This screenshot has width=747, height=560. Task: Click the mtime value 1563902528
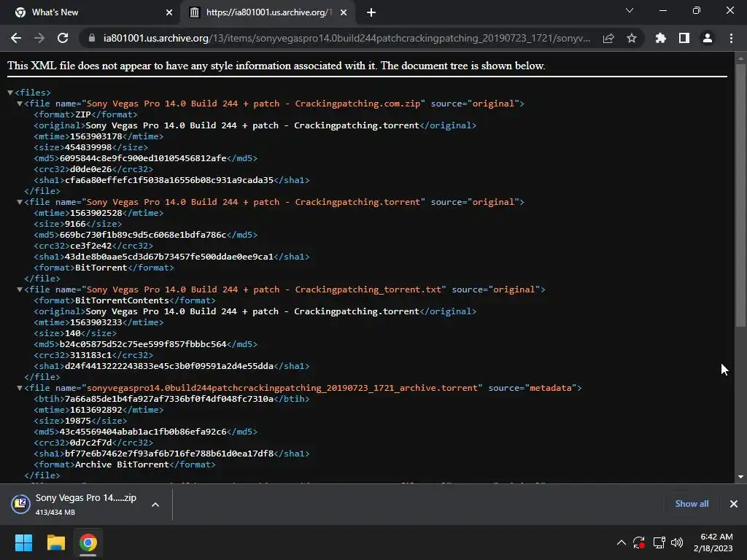tap(96, 213)
